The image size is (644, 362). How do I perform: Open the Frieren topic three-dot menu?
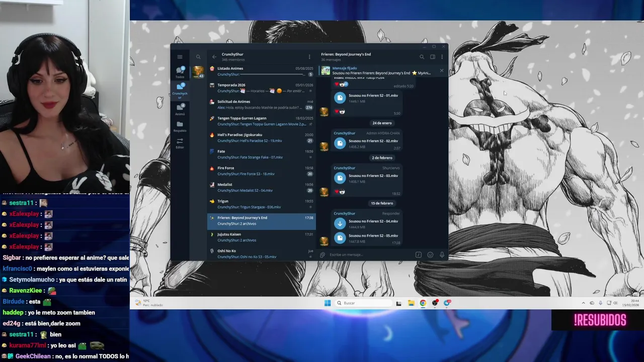pos(442,57)
